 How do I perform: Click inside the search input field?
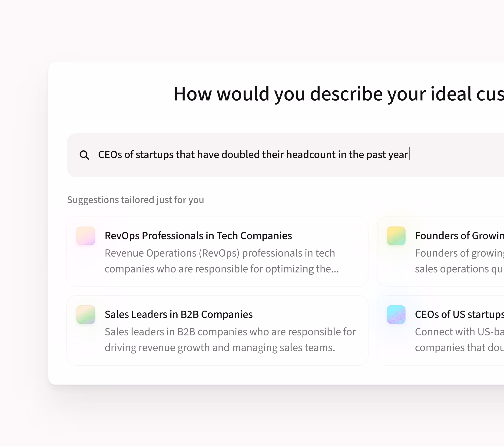point(247,154)
